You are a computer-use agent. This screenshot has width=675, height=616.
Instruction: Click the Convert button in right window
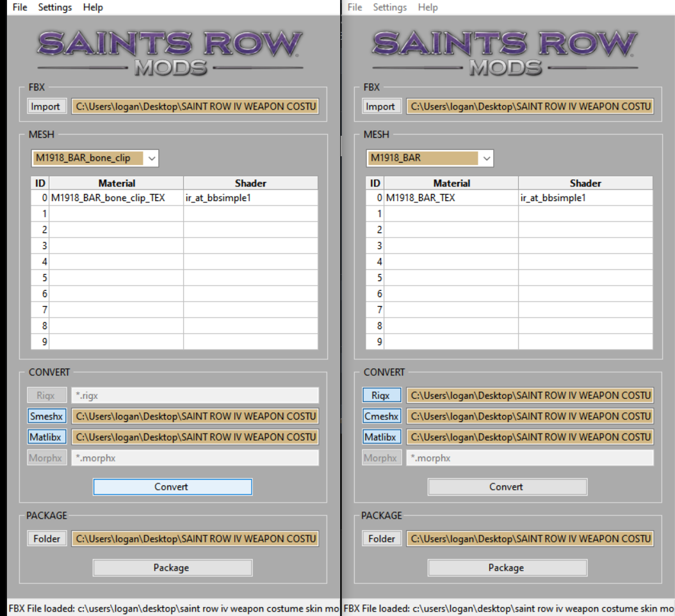pos(508,487)
